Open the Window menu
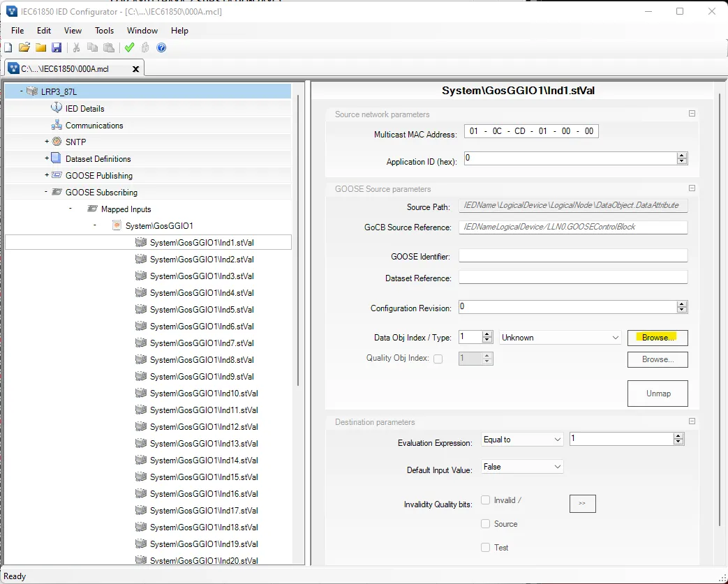This screenshot has width=728, height=584. point(142,31)
